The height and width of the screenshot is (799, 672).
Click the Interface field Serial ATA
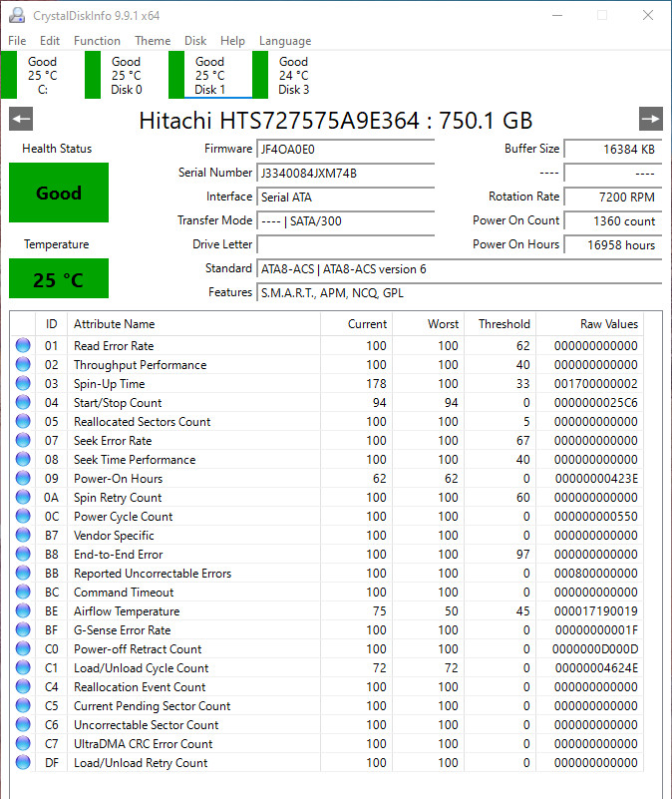pos(345,198)
